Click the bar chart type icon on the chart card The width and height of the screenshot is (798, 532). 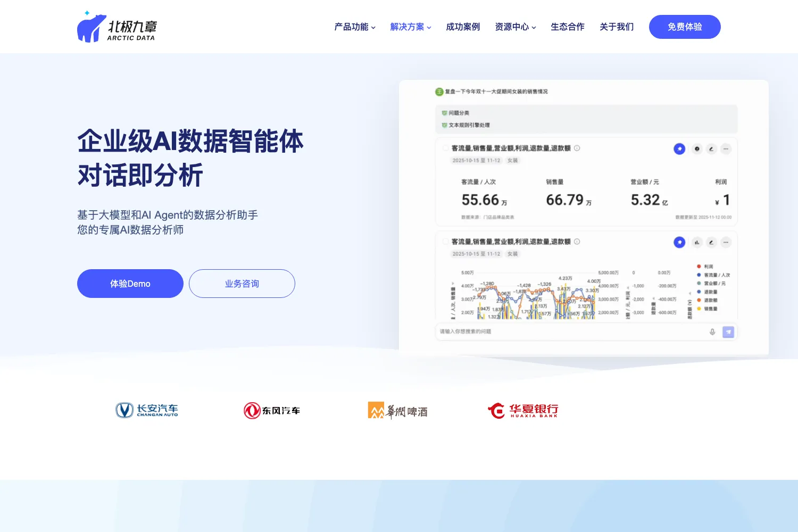point(697,243)
